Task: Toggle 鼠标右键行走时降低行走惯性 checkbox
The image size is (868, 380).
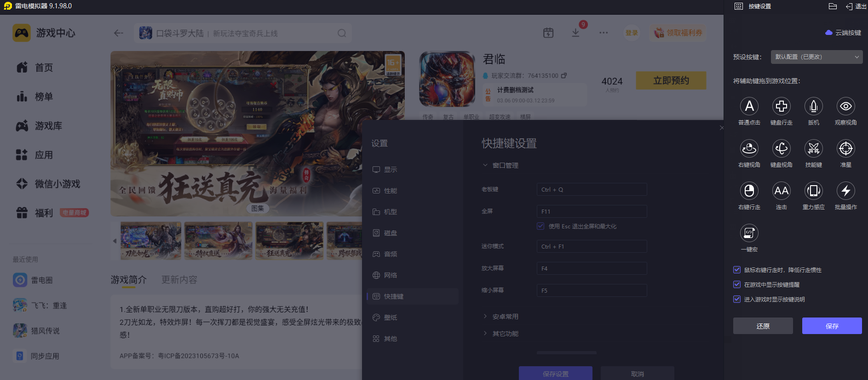Action: pos(737,270)
